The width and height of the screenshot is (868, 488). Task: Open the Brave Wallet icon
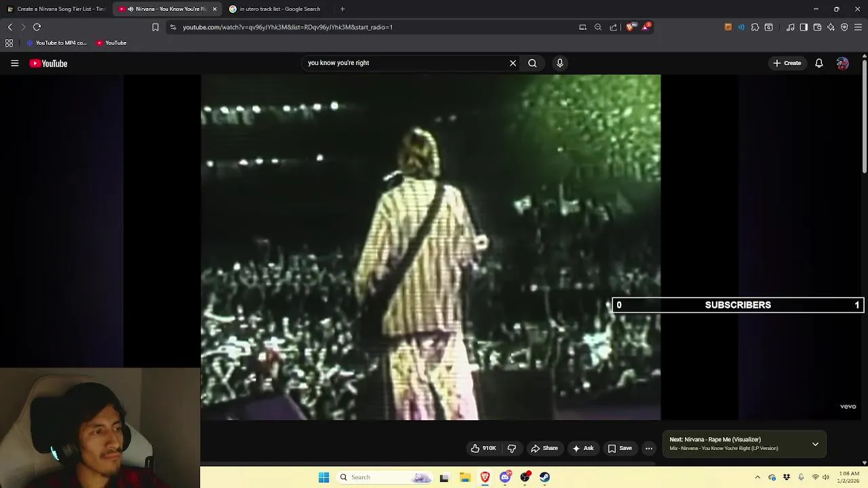[x=817, y=27]
